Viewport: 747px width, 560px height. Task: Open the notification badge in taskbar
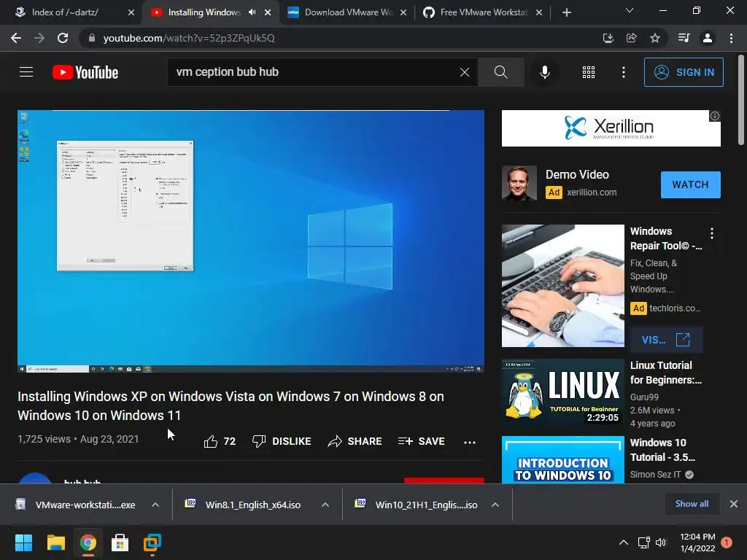(x=727, y=542)
